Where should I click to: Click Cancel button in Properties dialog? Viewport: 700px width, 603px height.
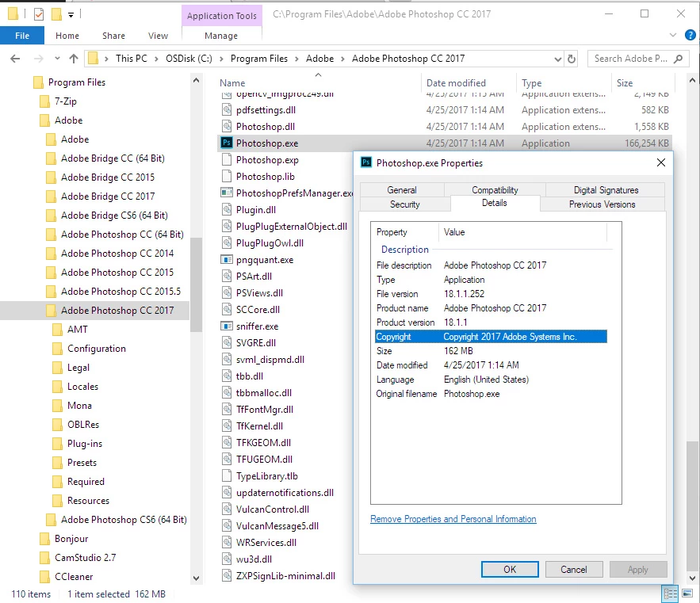pos(574,569)
